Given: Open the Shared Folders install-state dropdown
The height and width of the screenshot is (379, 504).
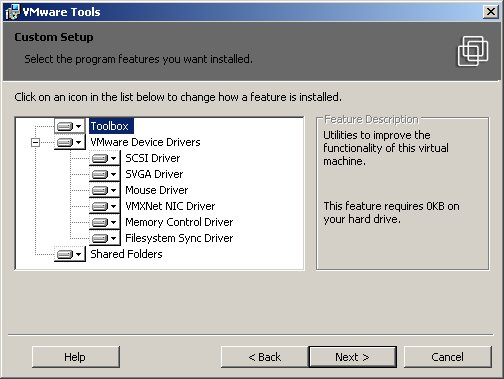Looking at the screenshot, I should [69, 254].
